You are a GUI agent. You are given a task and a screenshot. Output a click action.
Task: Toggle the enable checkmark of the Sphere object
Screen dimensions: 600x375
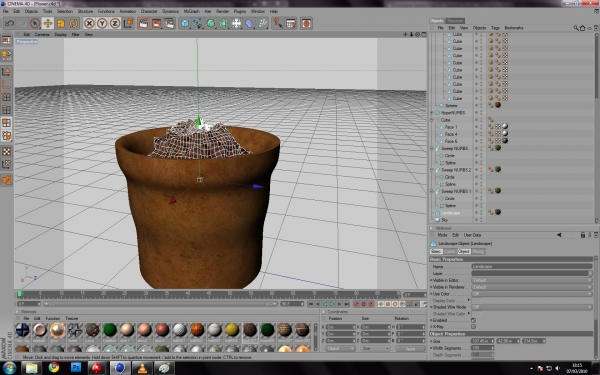(483, 106)
